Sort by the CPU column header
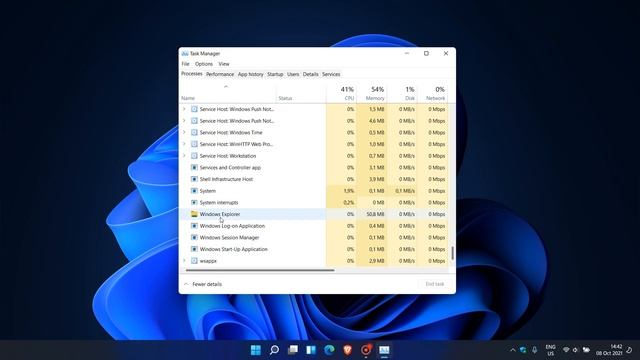 pyautogui.click(x=341, y=93)
